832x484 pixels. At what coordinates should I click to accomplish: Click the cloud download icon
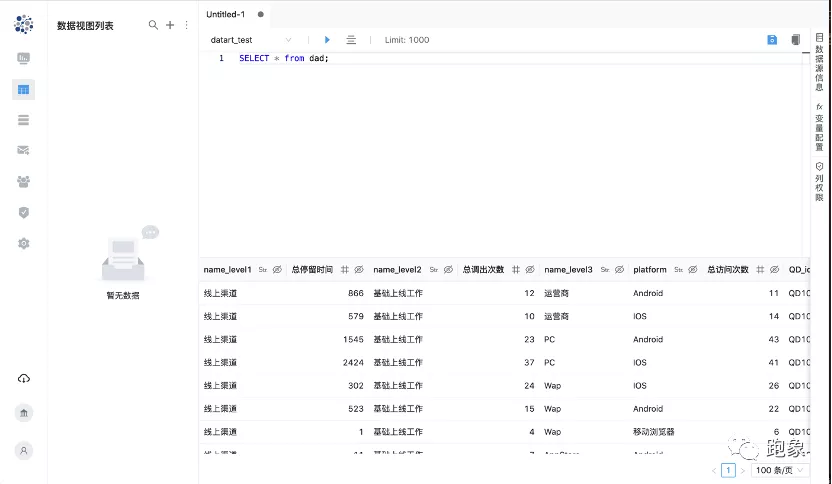23,378
